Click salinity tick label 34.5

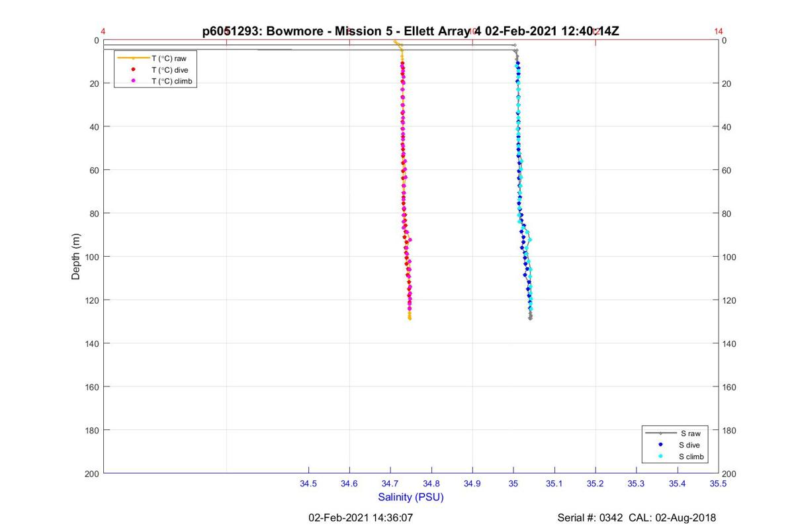coord(308,484)
